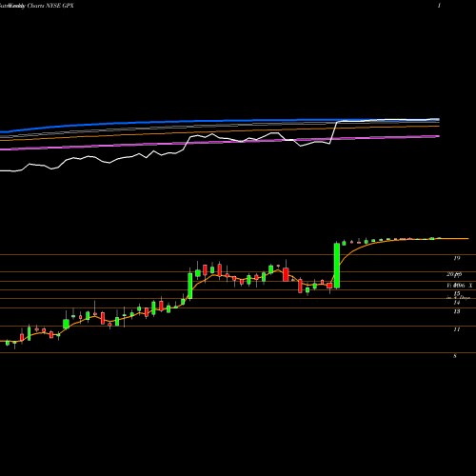Click the price axis label '19'
476x476 pixels.
(x=457, y=258)
